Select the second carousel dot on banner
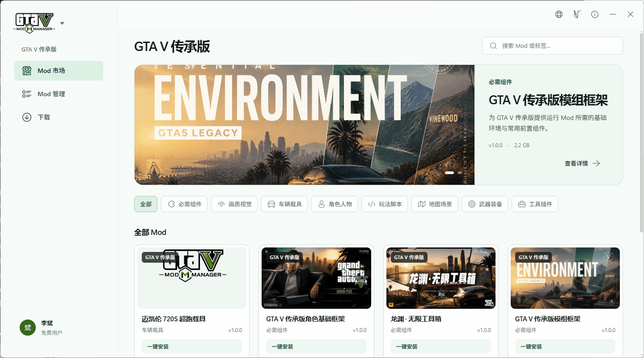The width and height of the screenshot is (644, 358). 460,173
